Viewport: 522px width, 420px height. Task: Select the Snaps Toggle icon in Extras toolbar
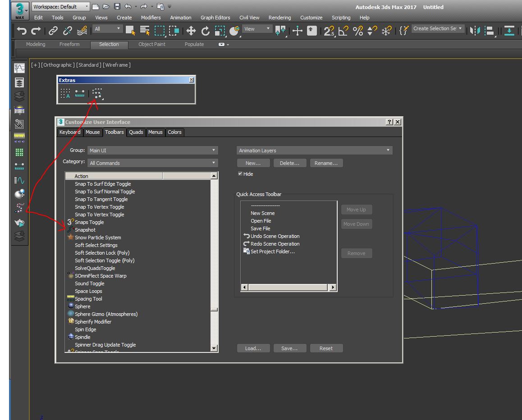pos(97,93)
